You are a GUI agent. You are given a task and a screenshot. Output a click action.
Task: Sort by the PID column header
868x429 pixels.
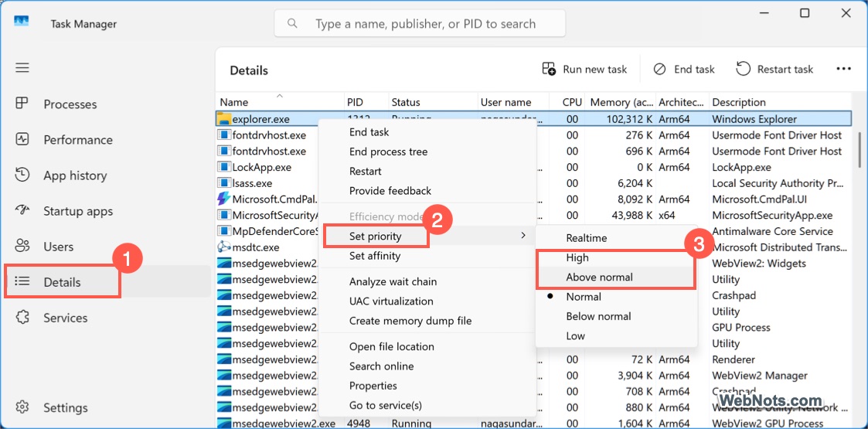point(366,102)
